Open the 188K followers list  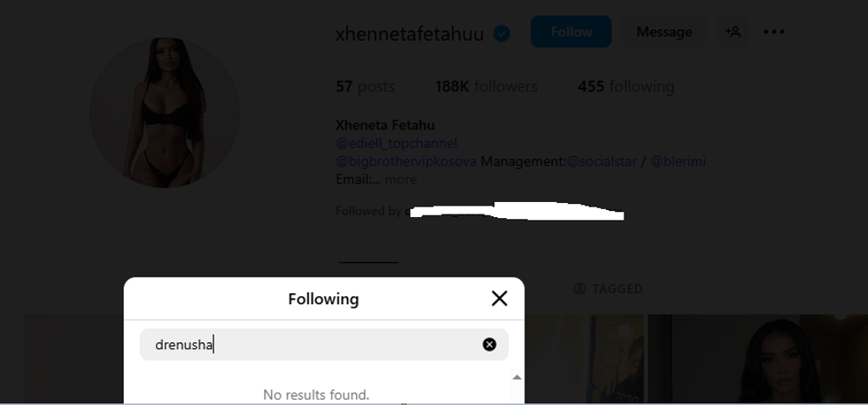click(x=486, y=87)
